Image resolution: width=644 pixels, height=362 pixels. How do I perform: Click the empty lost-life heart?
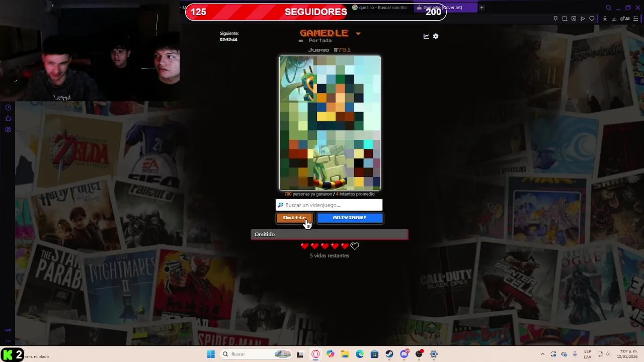pos(355,246)
